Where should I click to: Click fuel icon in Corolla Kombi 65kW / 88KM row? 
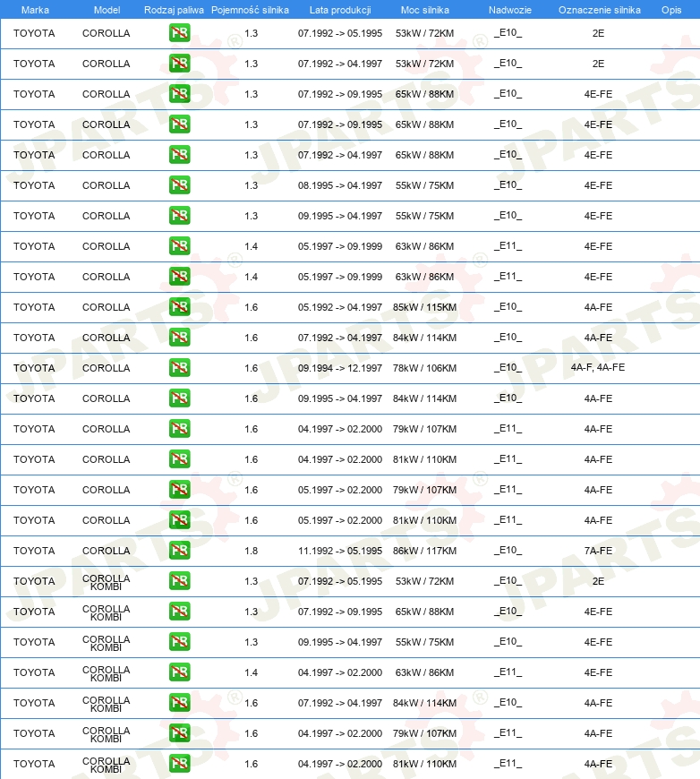(x=179, y=611)
